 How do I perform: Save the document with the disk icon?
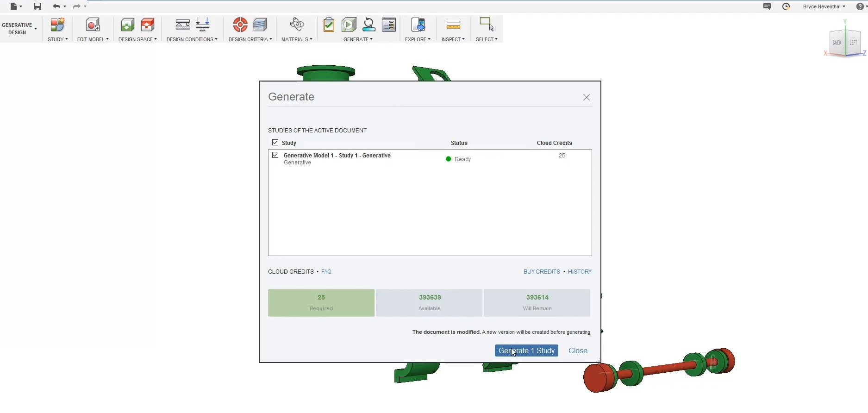pyautogui.click(x=37, y=6)
